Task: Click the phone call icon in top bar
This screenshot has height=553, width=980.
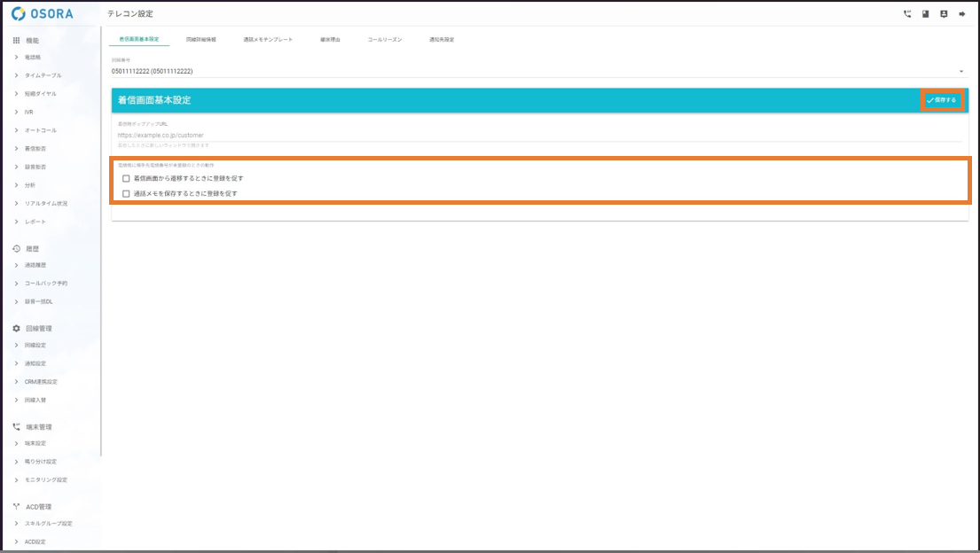Action: (x=906, y=14)
